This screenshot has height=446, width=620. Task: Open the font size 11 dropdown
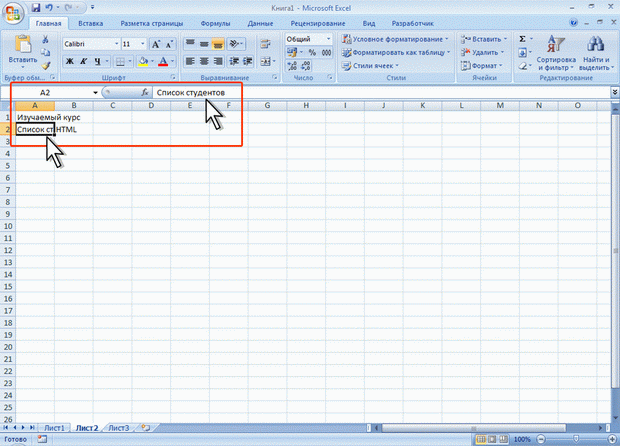(x=143, y=44)
